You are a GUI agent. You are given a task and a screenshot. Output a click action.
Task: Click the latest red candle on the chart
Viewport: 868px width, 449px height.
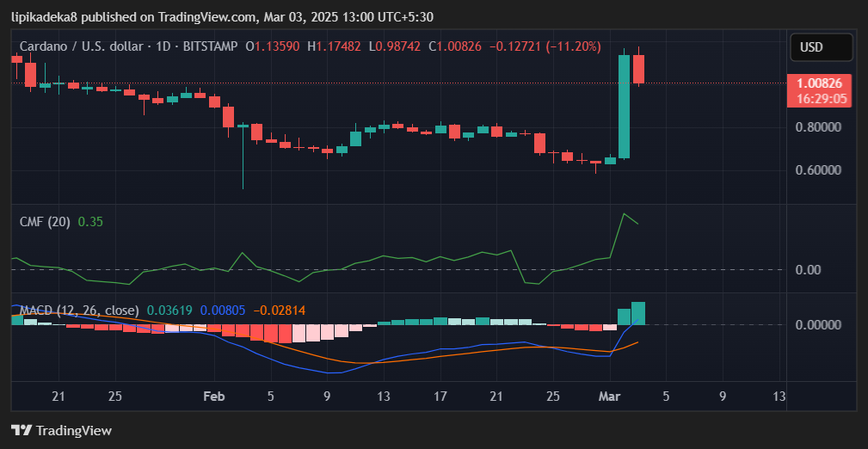pos(638,69)
